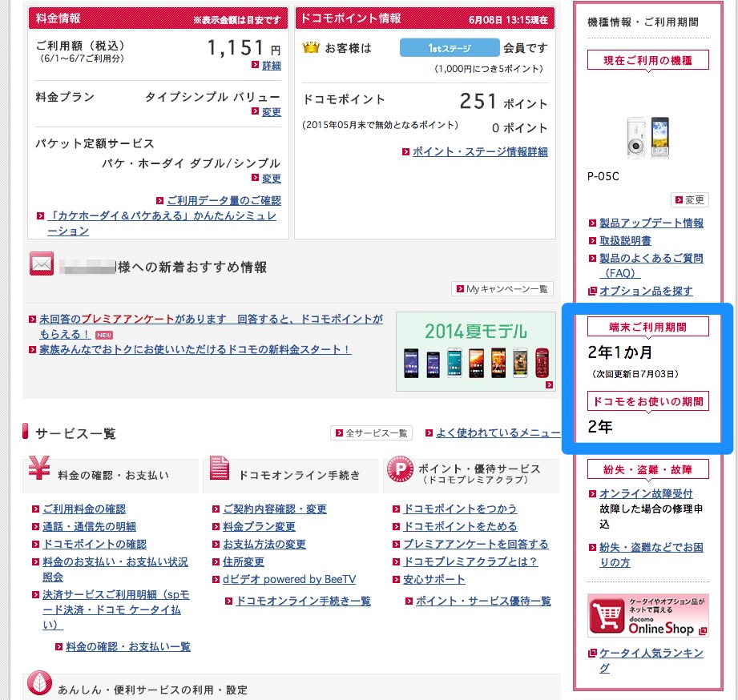The height and width of the screenshot is (700, 738).
Task: Click the P point icon for ポイント・優待サービス
Action: [x=400, y=469]
